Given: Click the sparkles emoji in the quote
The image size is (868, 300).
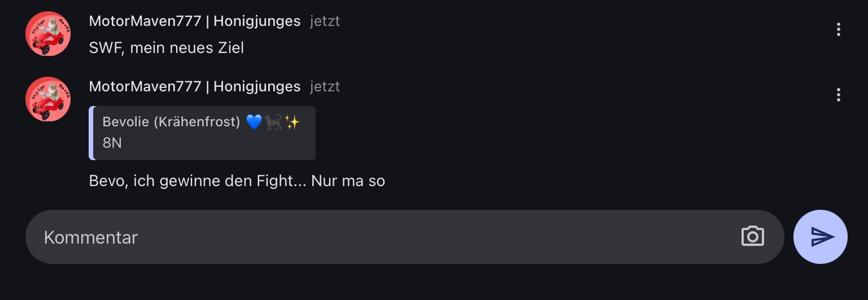Looking at the screenshot, I should tap(291, 122).
